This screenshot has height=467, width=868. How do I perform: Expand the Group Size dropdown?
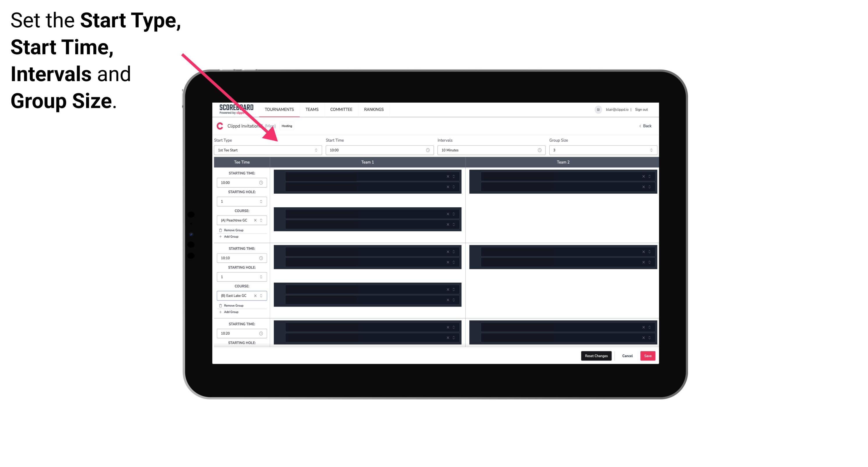650,150
